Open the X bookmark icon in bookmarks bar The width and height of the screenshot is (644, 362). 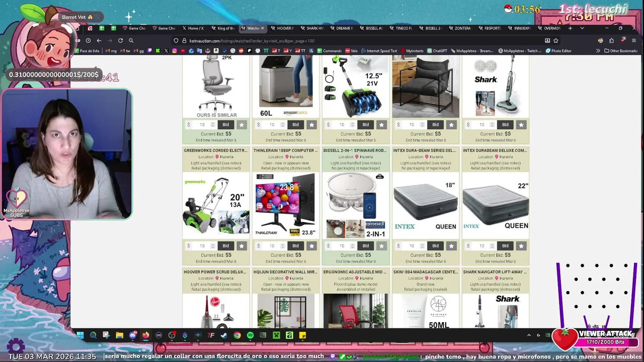tap(166, 51)
